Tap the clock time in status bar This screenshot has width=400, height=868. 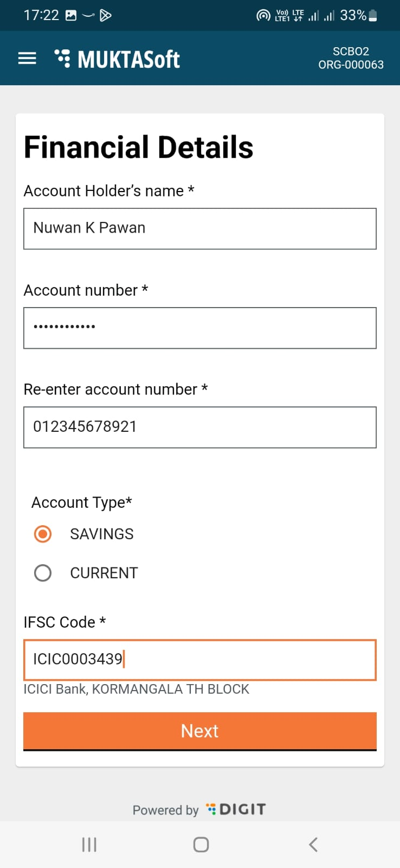click(41, 15)
